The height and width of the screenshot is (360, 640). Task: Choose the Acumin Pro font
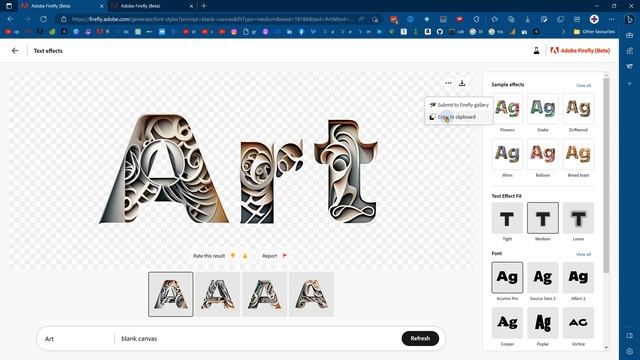coord(507,278)
